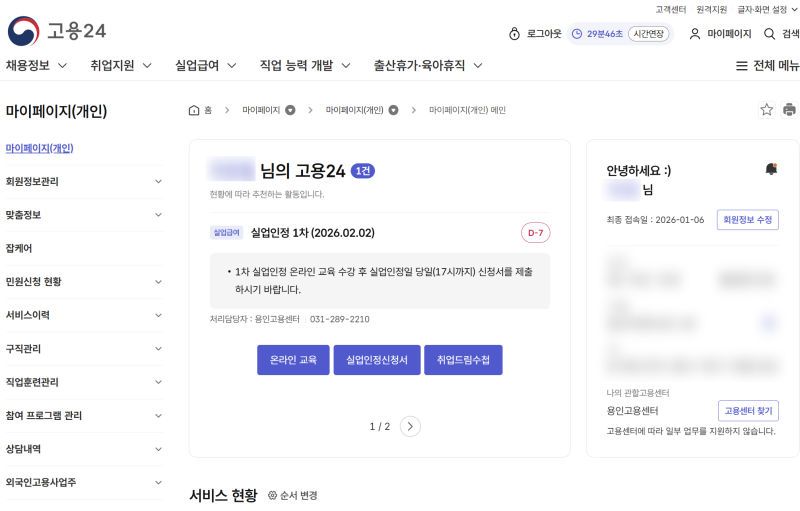Click the 로그아웃 text
This screenshot has height=511, width=800.
[x=544, y=34]
